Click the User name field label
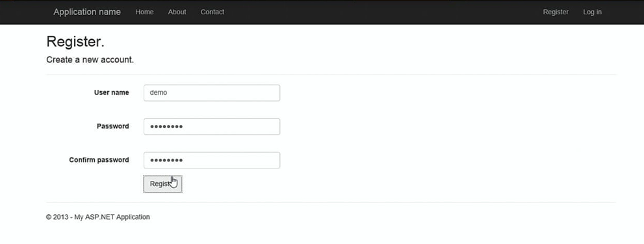Viewport: 644px width, 244px height. tap(111, 92)
